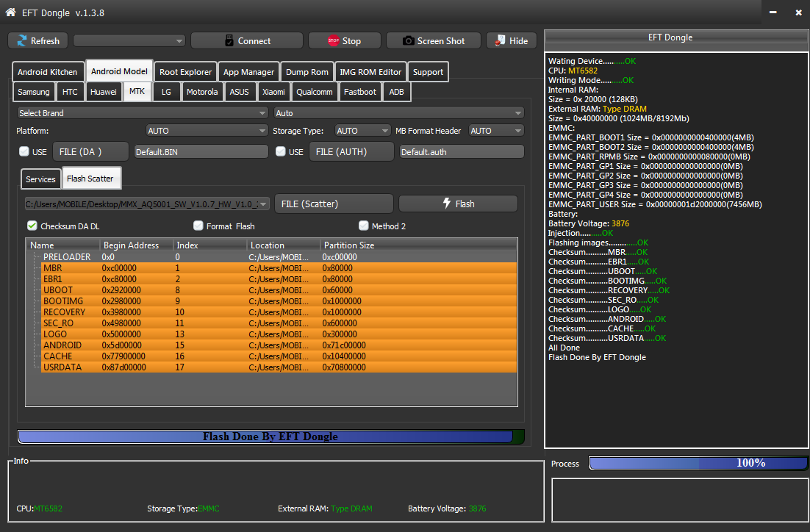Switch to the IMG ROM Editor tab
Viewport: 810px width, 532px height.
click(370, 72)
